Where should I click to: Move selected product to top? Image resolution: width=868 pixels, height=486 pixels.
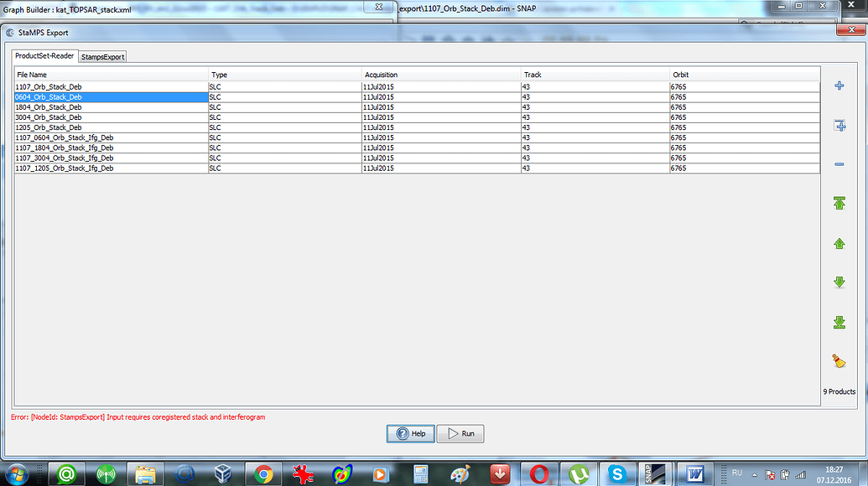pyautogui.click(x=839, y=203)
